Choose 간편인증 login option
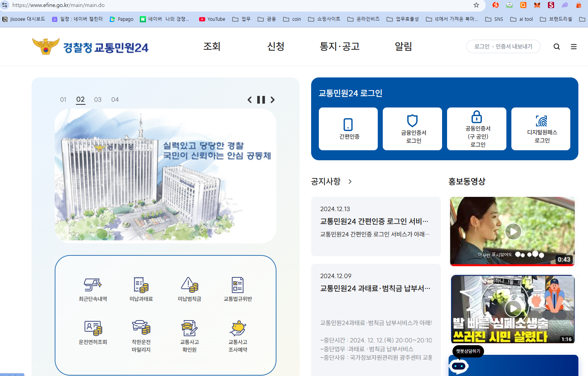The width and height of the screenshot is (588, 376). click(348, 129)
